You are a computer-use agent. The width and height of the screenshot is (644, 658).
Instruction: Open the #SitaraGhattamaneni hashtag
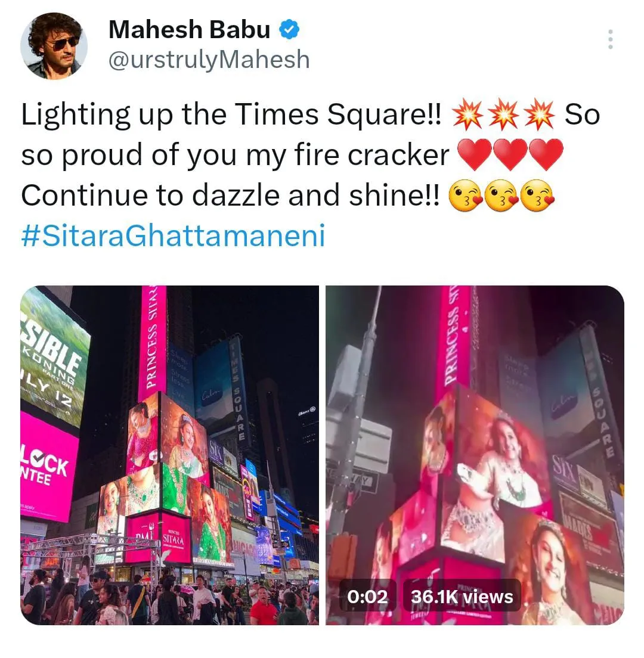coord(173,235)
